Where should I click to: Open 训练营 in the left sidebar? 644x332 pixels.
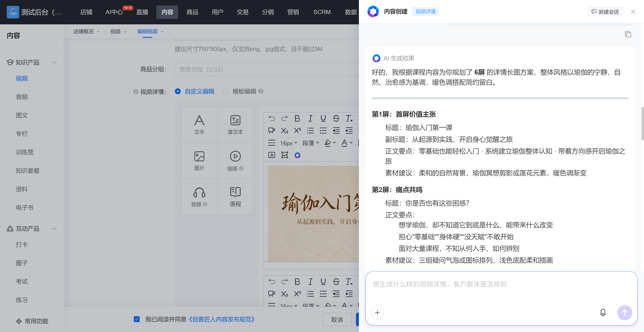pyautogui.click(x=25, y=152)
